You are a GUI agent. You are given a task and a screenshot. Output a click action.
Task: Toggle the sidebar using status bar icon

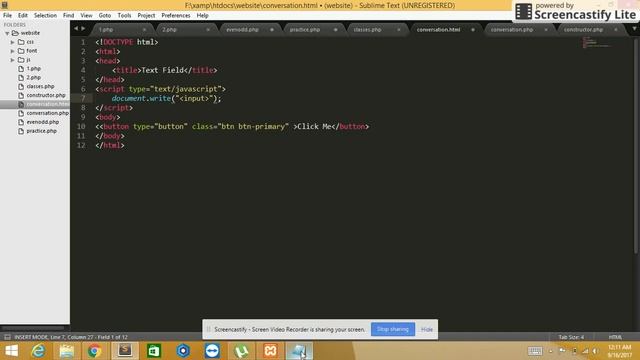pyautogui.click(x=7, y=337)
